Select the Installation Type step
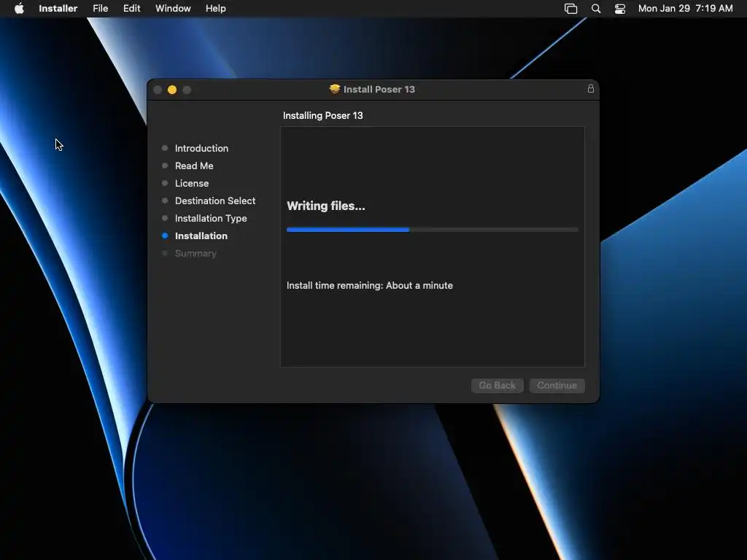Viewport: 747px width, 560px height. pos(211,218)
